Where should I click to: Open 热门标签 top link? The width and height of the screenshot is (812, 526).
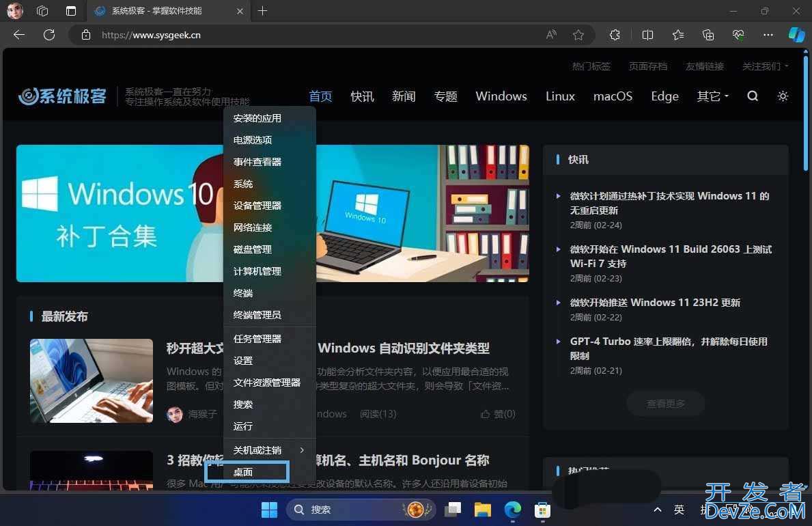point(591,66)
